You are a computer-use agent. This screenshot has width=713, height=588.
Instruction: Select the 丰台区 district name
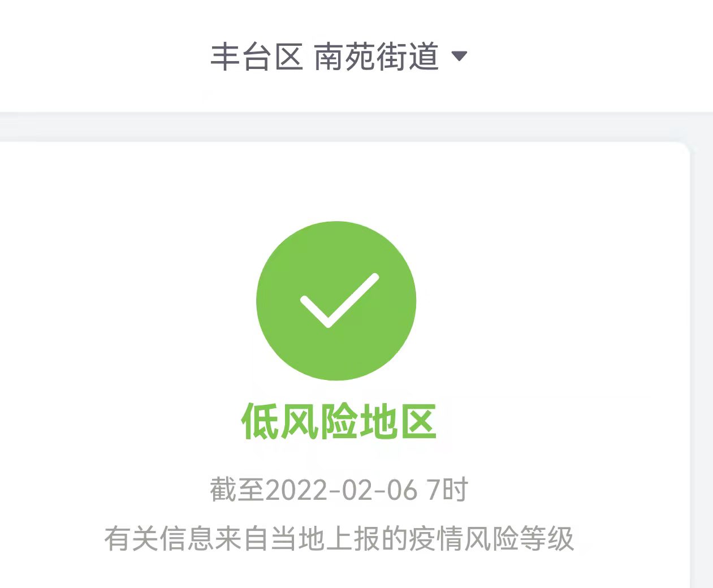pyautogui.click(x=257, y=57)
